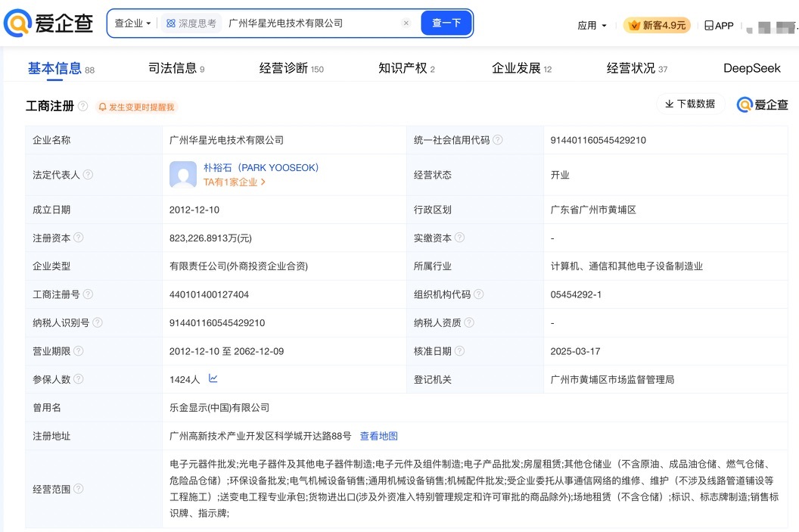
Task: Click the 2025-03-17 approval date value
Action: click(x=575, y=351)
